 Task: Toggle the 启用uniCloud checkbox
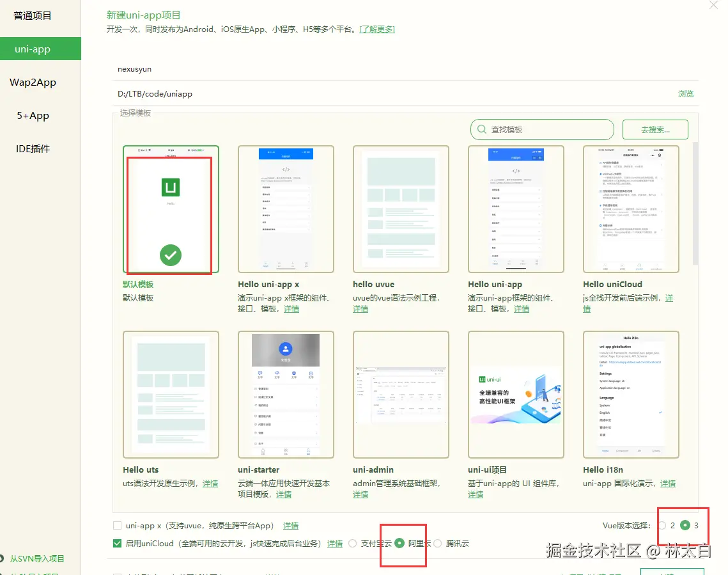pos(118,543)
